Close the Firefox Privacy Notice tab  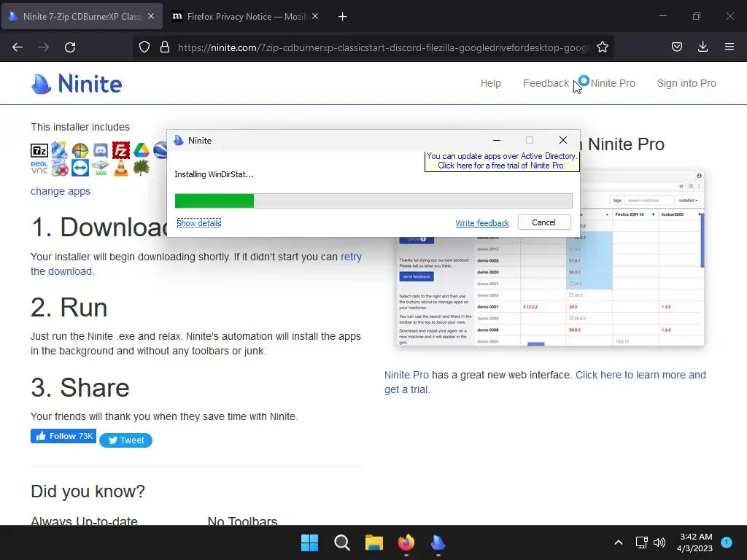pos(315,16)
